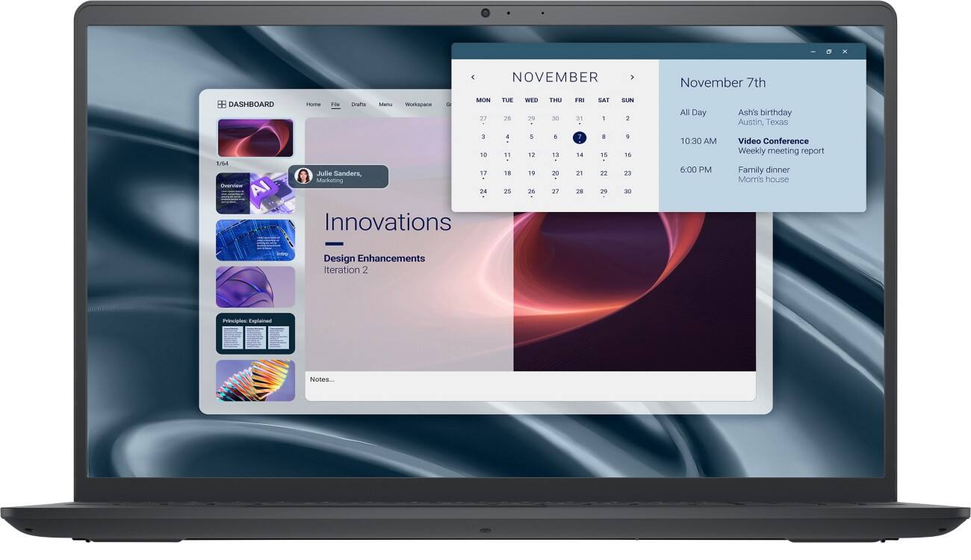The width and height of the screenshot is (971, 560).
Task: Select November 7 on the calendar
Action: (580, 137)
